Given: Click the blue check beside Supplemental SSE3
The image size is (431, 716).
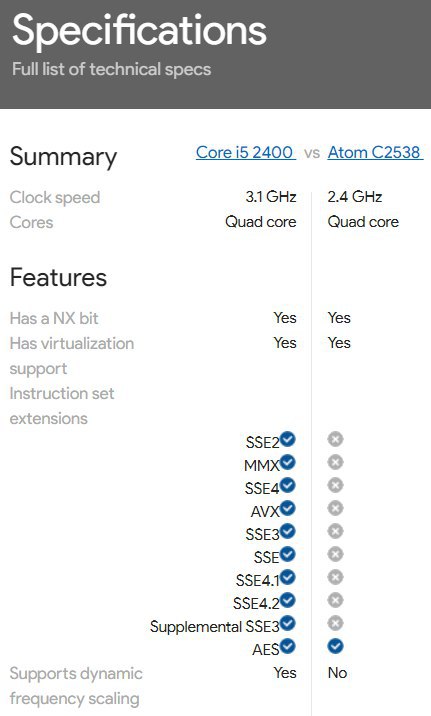Looking at the screenshot, I should coord(288,623).
